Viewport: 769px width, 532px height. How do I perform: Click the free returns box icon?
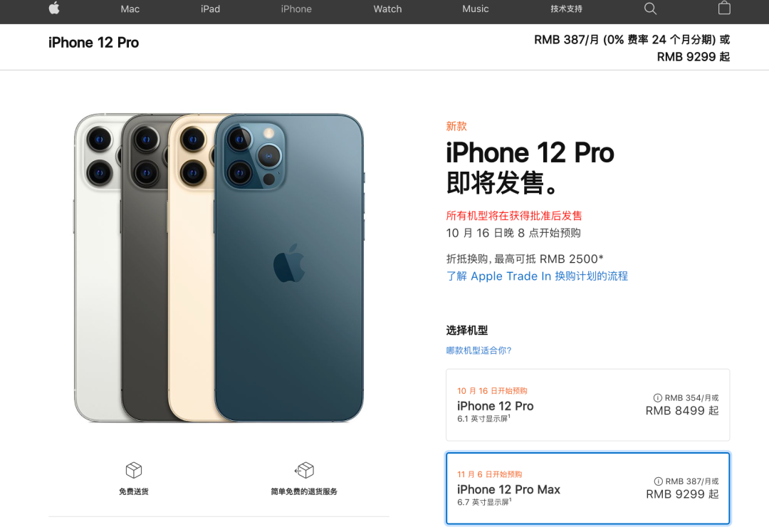(x=304, y=470)
